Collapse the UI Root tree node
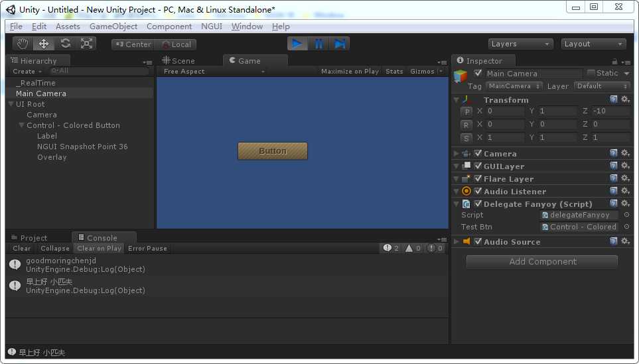This screenshot has width=639, height=364. click(11, 104)
